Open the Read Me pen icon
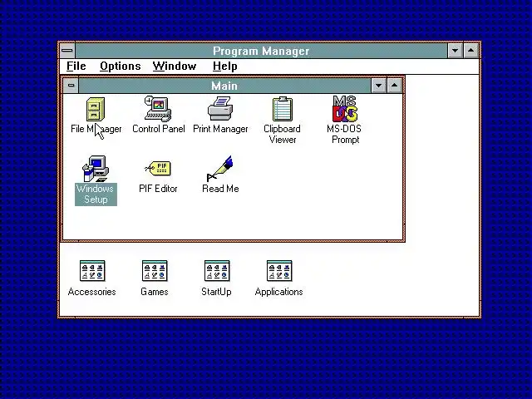 [219, 169]
